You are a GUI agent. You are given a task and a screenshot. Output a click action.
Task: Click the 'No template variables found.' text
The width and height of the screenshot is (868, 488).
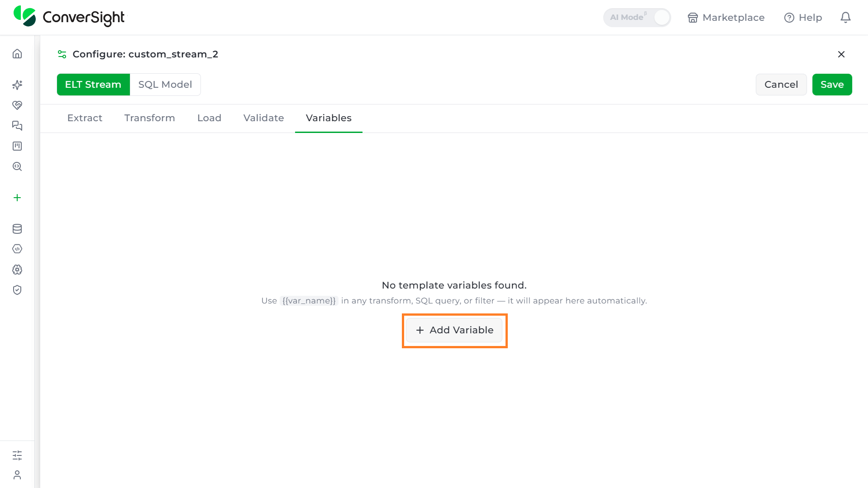tap(454, 285)
